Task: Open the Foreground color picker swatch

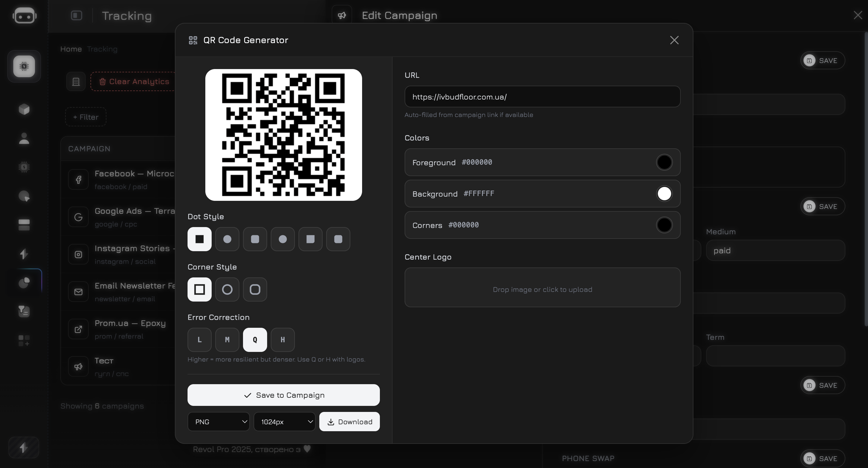Action: (664, 163)
